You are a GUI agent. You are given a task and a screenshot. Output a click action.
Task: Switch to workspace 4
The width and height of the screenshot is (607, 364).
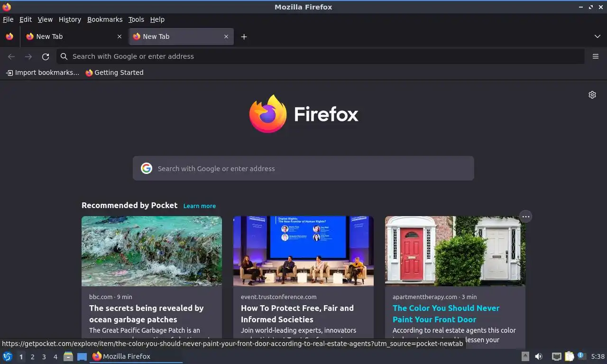coord(55,357)
